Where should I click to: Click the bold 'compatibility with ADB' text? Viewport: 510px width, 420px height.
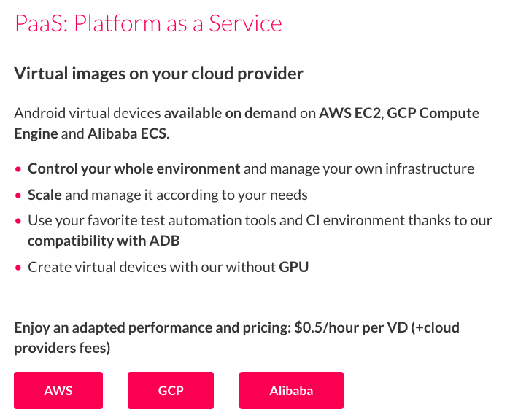tap(104, 241)
